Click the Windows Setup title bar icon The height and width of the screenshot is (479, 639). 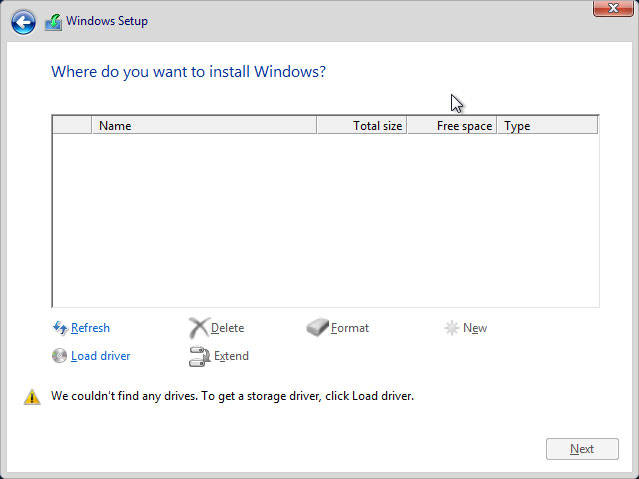point(53,22)
